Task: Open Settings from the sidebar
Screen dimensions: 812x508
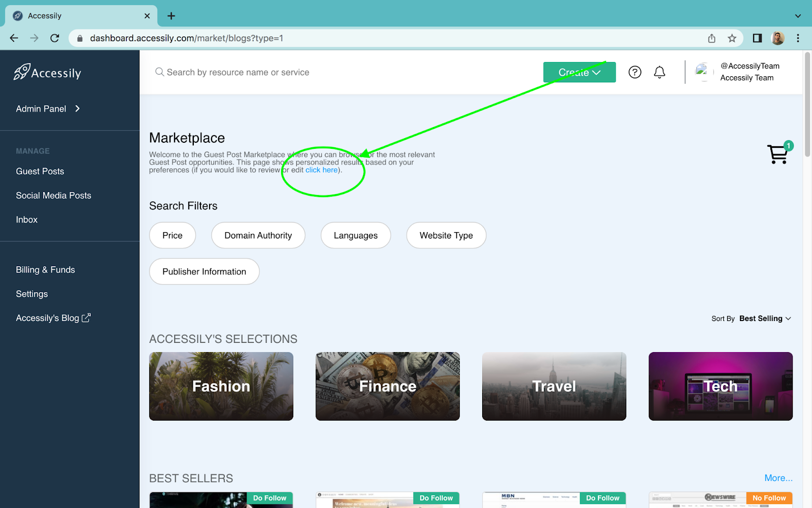Action: tap(32, 294)
